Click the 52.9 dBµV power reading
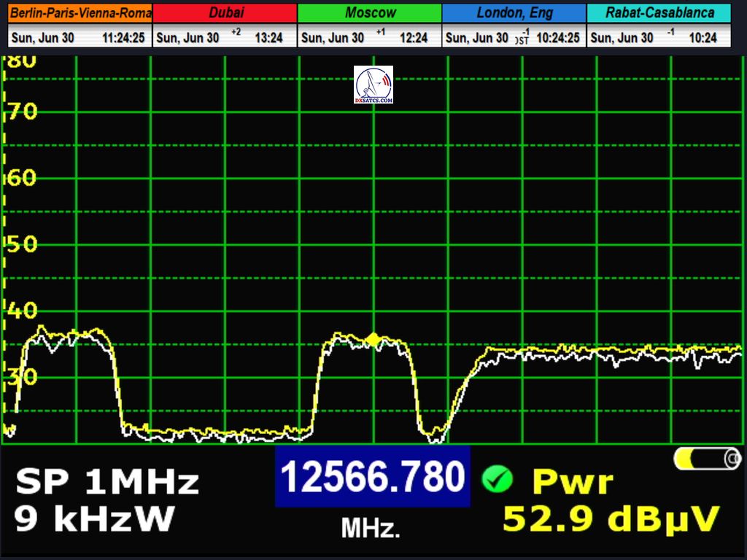The image size is (747, 560). coord(611,519)
